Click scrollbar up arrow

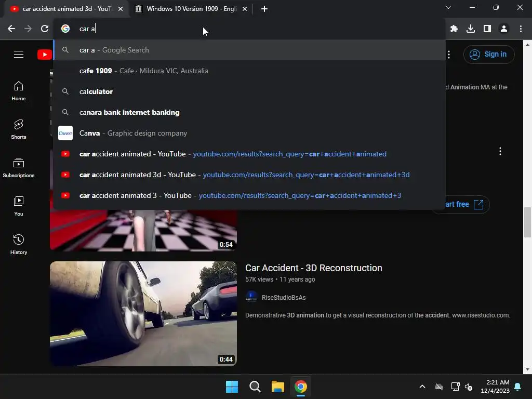527,45
